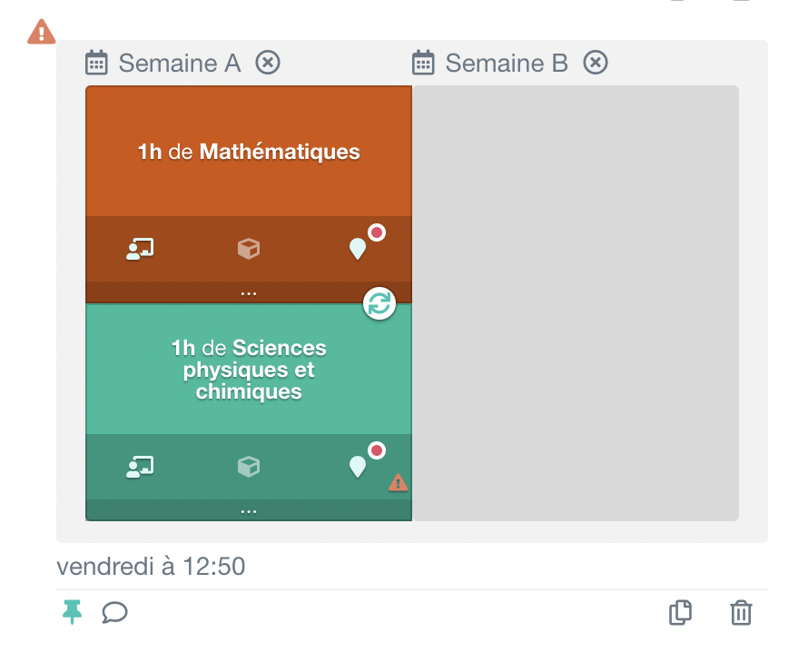Delete entry using the trash icon

tap(741, 613)
